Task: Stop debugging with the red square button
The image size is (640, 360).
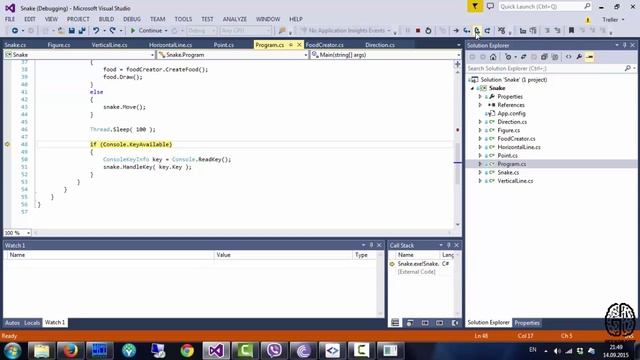Action: pyautogui.click(x=418, y=31)
